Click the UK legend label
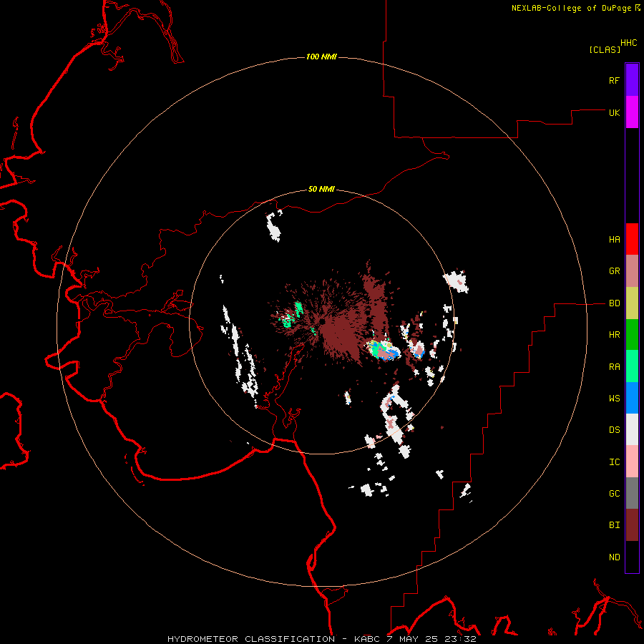This screenshot has height=644, width=644. click(x=614, y=112)
